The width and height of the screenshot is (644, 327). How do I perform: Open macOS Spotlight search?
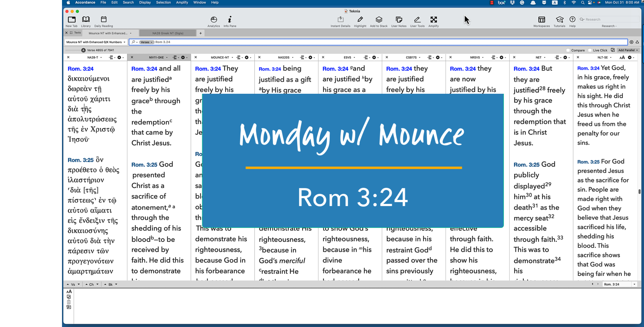click(x=583, y=2)
